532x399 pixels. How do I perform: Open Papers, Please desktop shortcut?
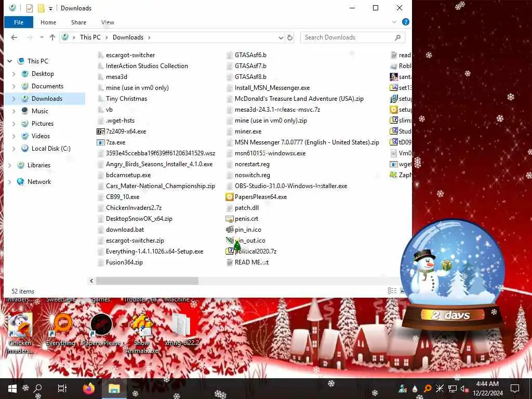pyautogui.click(x=101, y=330)
